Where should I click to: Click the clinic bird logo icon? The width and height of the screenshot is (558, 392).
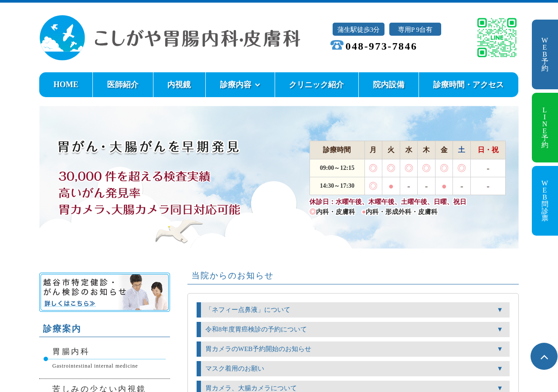click(62, 38)
